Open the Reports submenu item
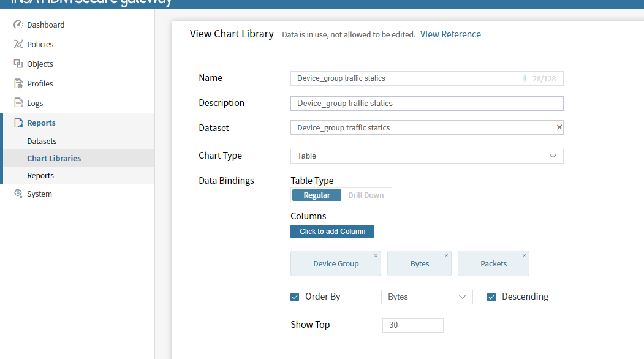Viewport: 644px width, 359px height. (40, 176)
